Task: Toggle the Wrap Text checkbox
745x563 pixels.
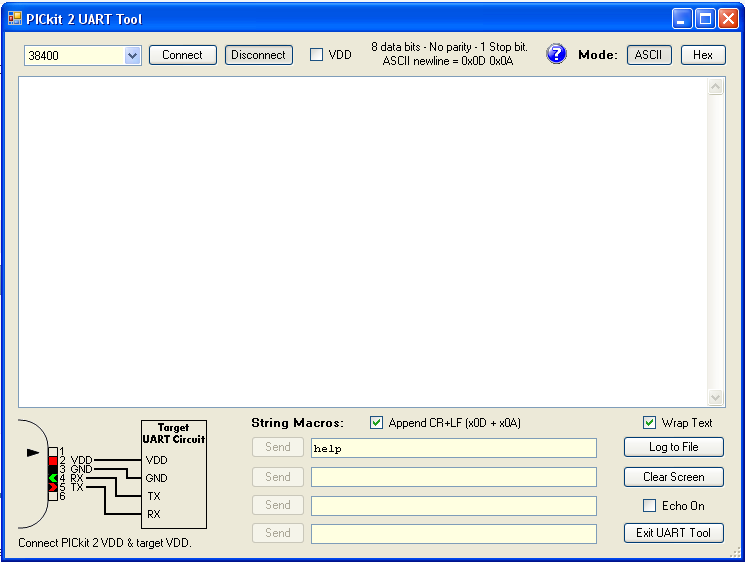Action: pos(650,423)
